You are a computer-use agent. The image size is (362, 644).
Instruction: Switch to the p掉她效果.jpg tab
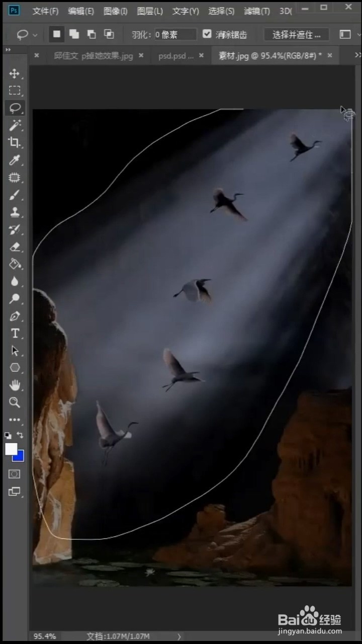[93, 55]
